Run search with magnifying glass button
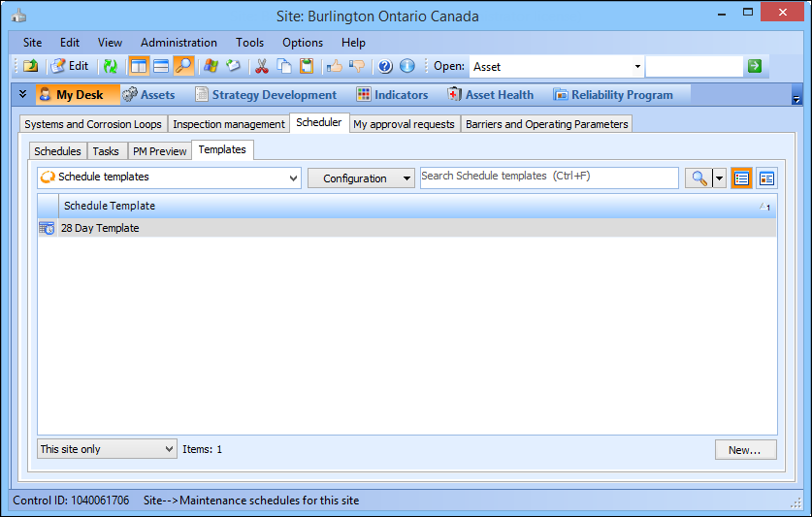This screenshot has width=812, height=517. (698, 178)
